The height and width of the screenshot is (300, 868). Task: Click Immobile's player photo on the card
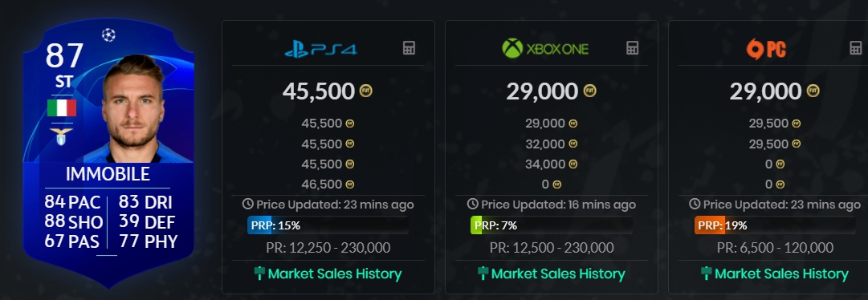click(x=136, y=109)
